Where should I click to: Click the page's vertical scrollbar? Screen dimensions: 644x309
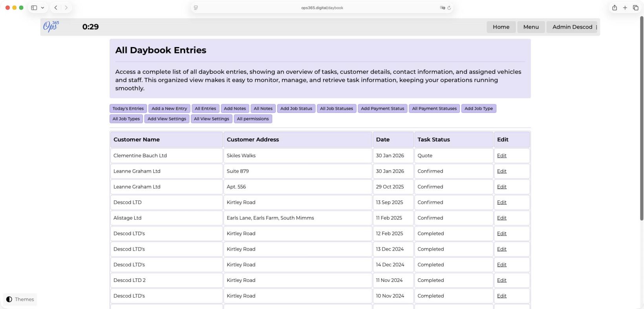tap(642, 118)
